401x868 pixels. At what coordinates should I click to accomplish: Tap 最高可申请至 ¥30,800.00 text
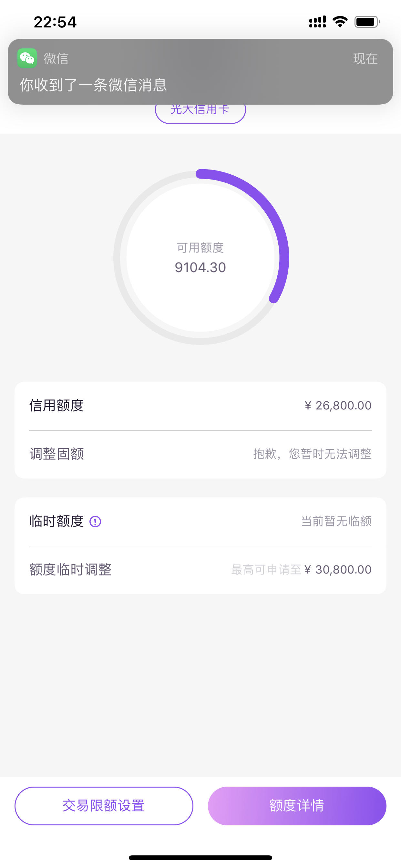tap(301, 569)
